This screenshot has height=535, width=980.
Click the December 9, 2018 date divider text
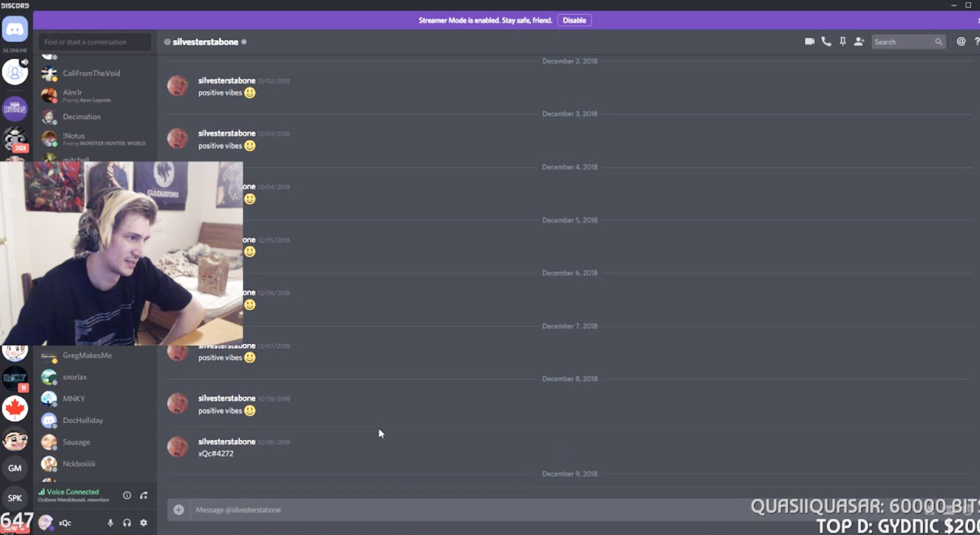coord(570,474)
